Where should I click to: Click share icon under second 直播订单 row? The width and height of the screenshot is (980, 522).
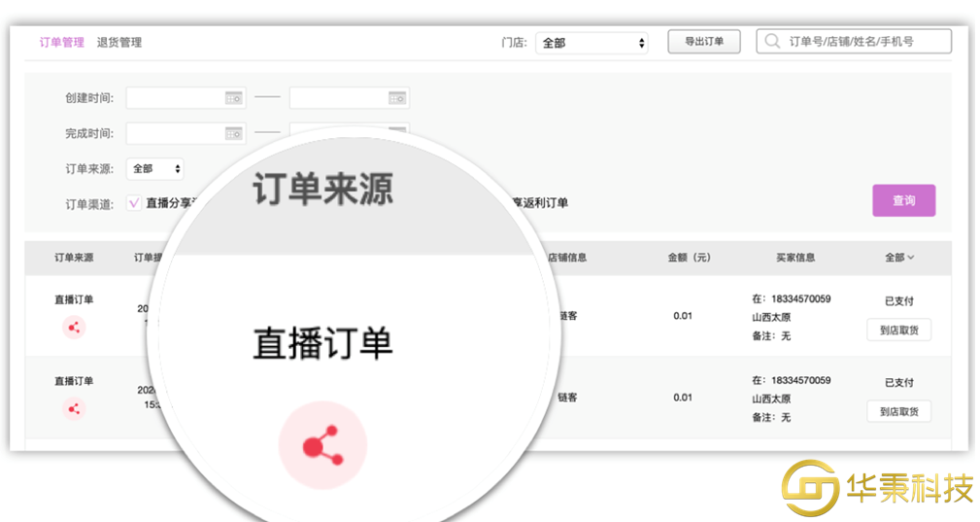pos(75,409)
